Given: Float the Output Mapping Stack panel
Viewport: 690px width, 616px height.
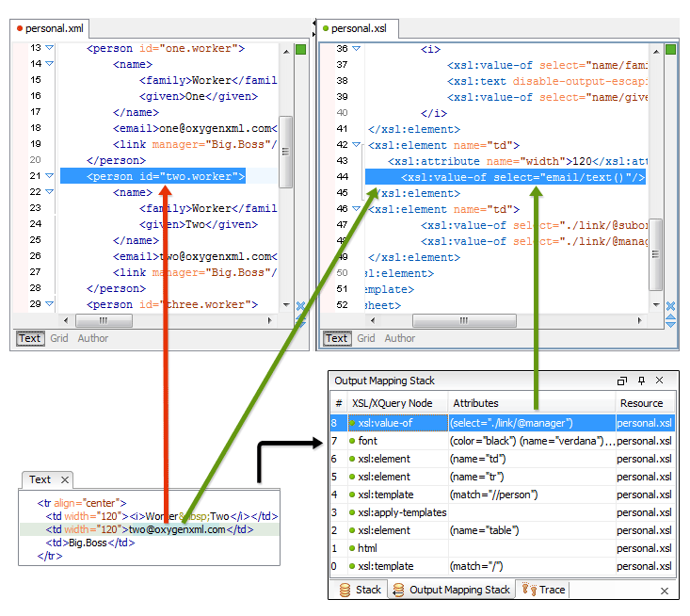Looking at the screenshot, I should pos(622,381).
